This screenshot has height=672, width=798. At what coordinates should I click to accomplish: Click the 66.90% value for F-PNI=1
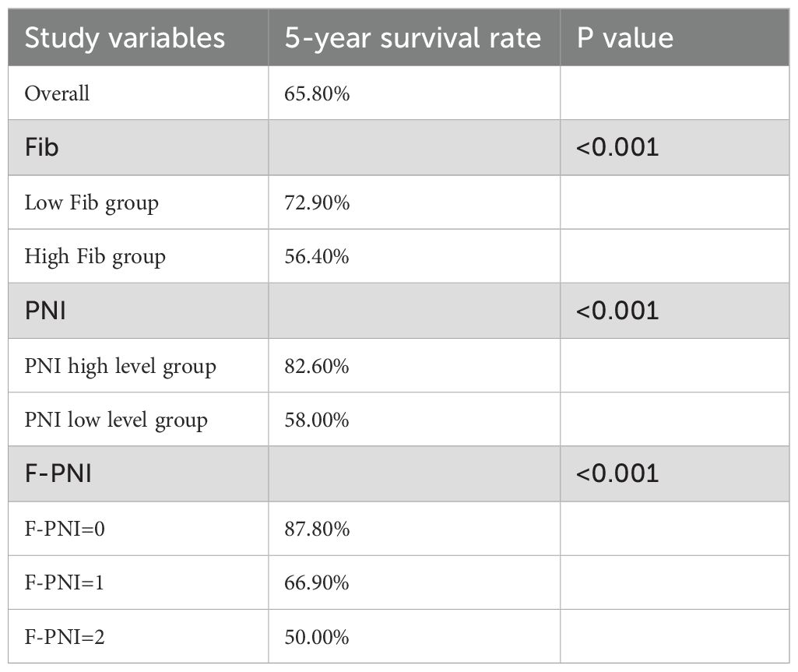click(x=317, y=583)
